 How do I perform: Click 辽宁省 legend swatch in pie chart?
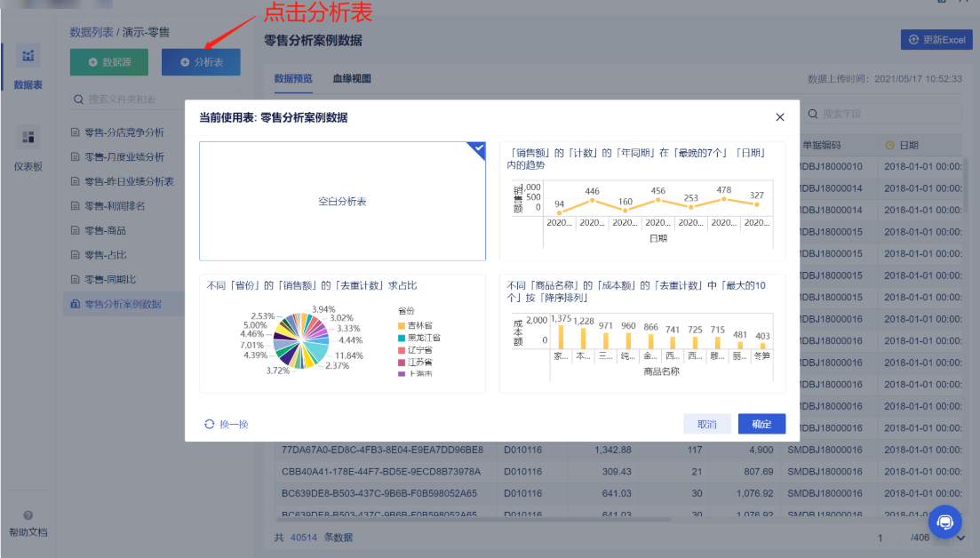pyautogui.click(x=402, y=350)
